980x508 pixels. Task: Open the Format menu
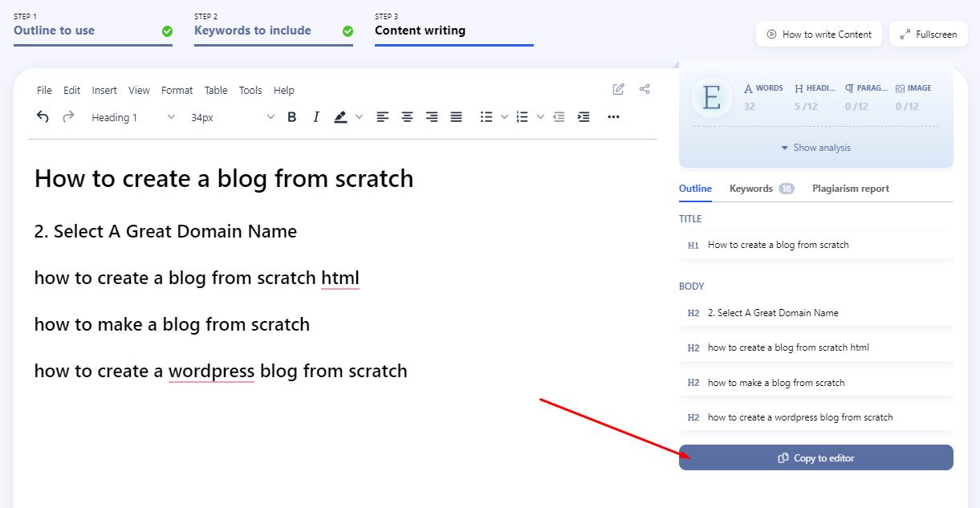177,90
